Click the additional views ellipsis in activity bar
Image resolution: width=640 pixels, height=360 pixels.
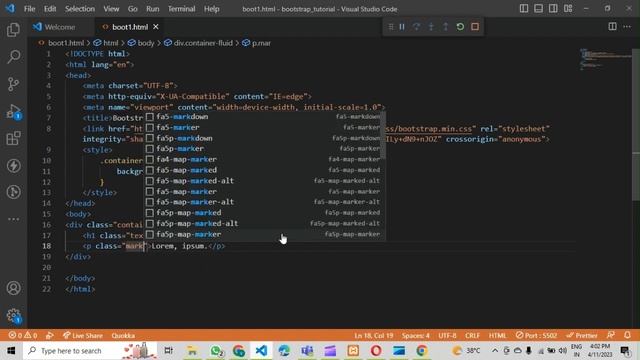[x=13, y=219]
